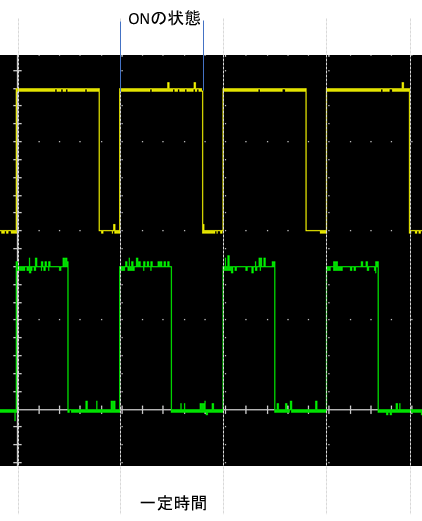Image resolution: width=422 pixels, height=521 pixels.
Task: Select the left blue vertical marker under ONの状態
Action: 120,55
